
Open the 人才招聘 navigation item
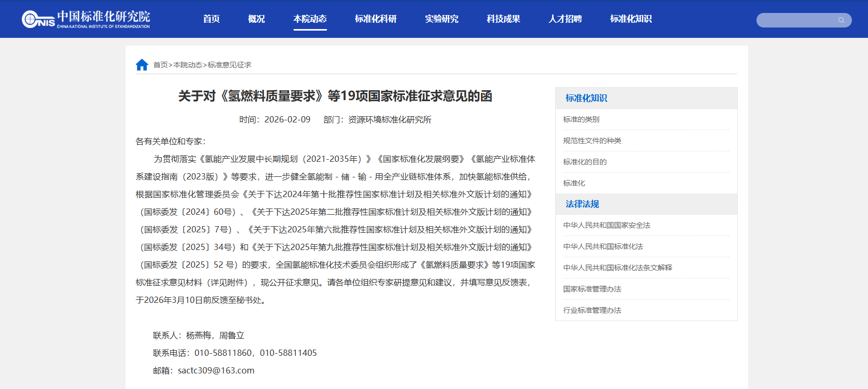565,19
